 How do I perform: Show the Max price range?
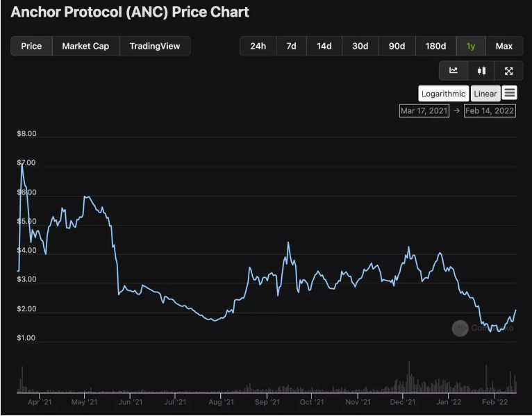pyautogui.click(x=504, y=46)
